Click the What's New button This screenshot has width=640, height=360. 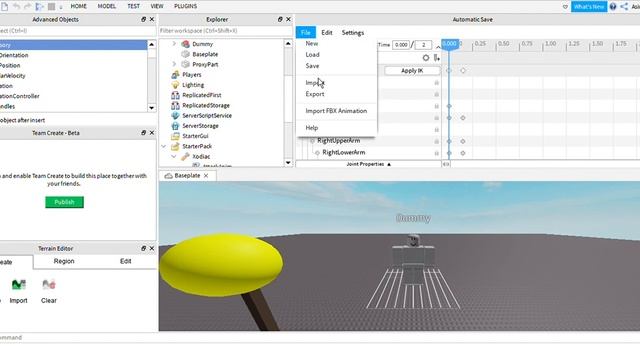(589, 7)
